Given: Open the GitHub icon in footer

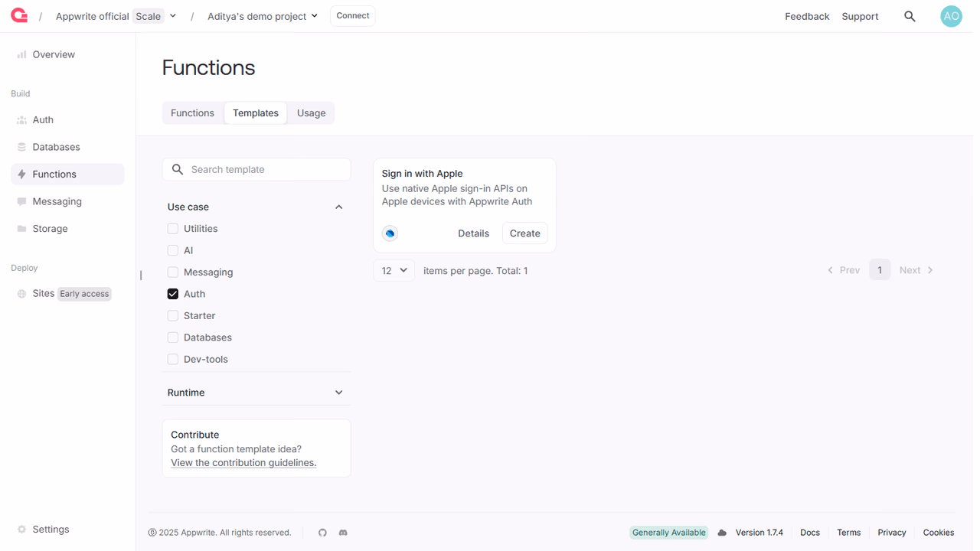Looking at the screenshot, I should pyautogui.click(x=322, y=533).
